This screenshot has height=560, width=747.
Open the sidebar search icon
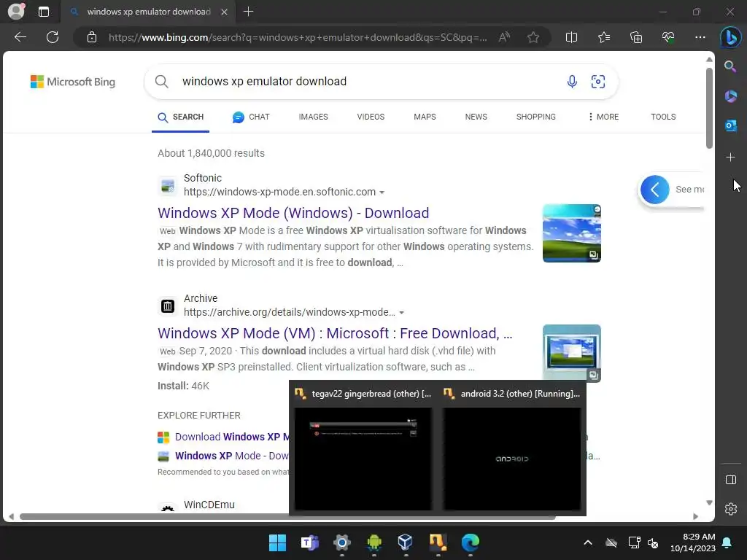point(730,66)
